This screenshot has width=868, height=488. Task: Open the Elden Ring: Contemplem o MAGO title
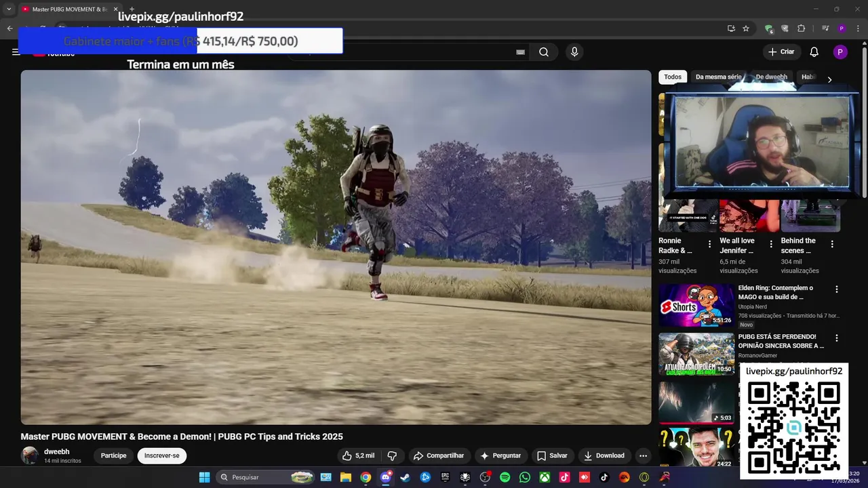[x=776, y=292]
